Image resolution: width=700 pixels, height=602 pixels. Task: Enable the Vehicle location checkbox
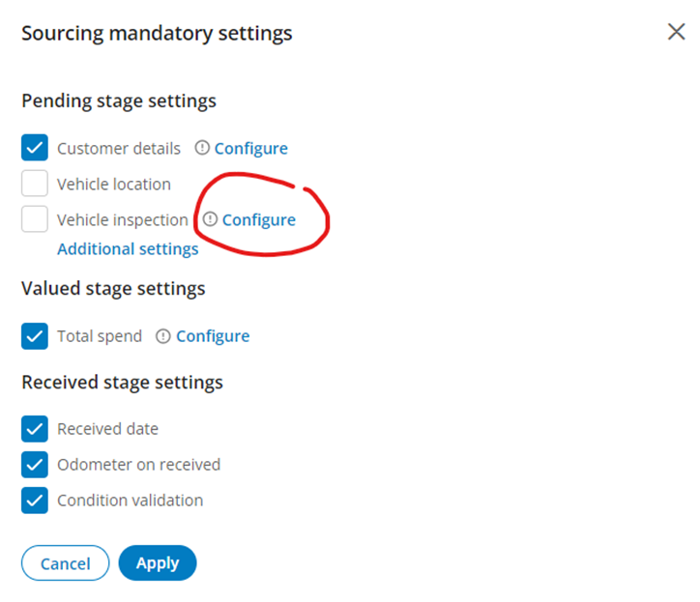tap(35, 184)
